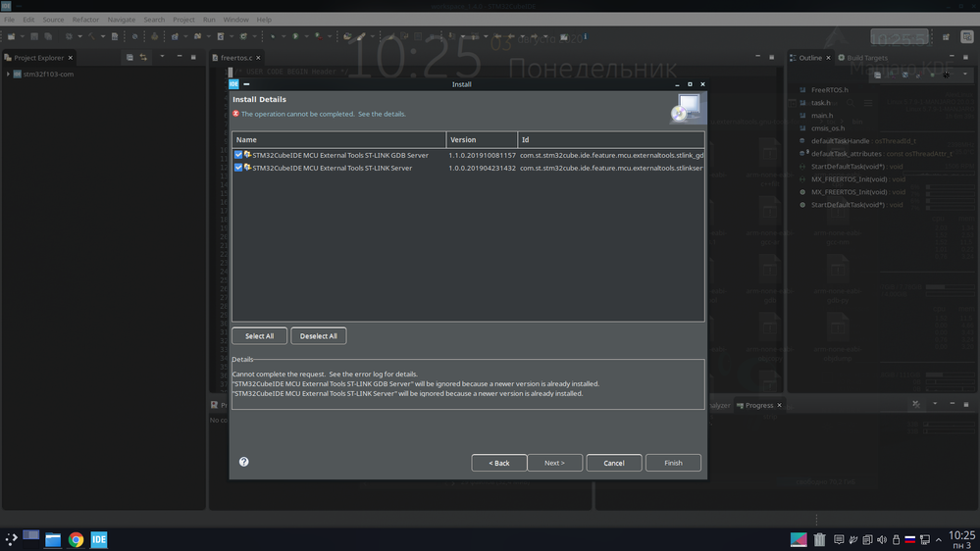Click the Next button in Install dialog
The height and width of the screenshot is (551, 980).
click(x=554, y=463)
